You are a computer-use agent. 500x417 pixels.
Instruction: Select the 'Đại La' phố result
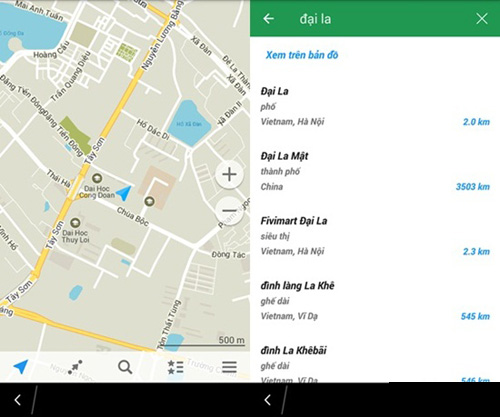point(375,106)
